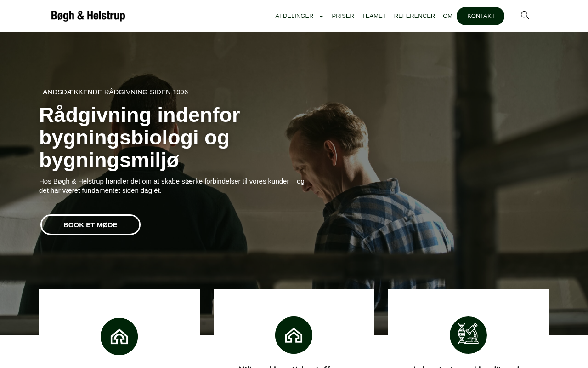
Task: Click the microscope and DNA laboratory icon
Action: pos(468,335)
